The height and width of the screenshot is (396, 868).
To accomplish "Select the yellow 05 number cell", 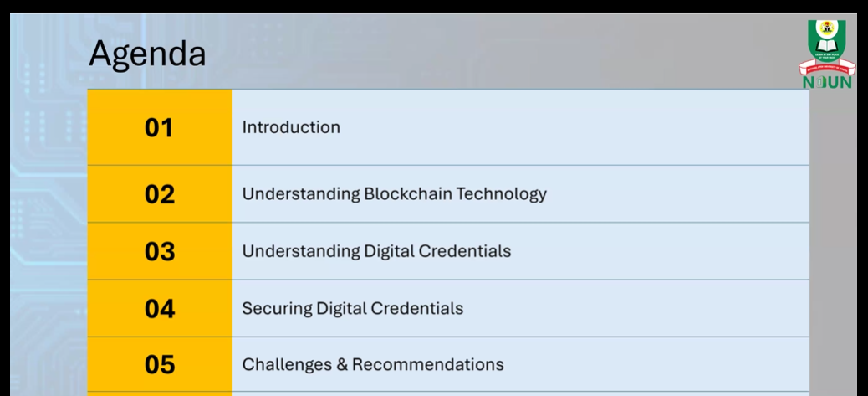I will pyautogui.click(x=160, y=365).
